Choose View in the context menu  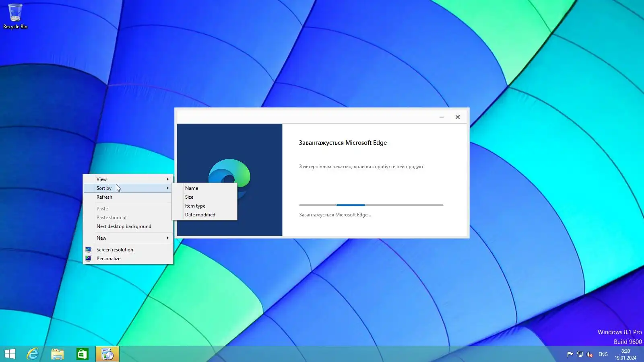pyautogui.click(x=128, y=179)
